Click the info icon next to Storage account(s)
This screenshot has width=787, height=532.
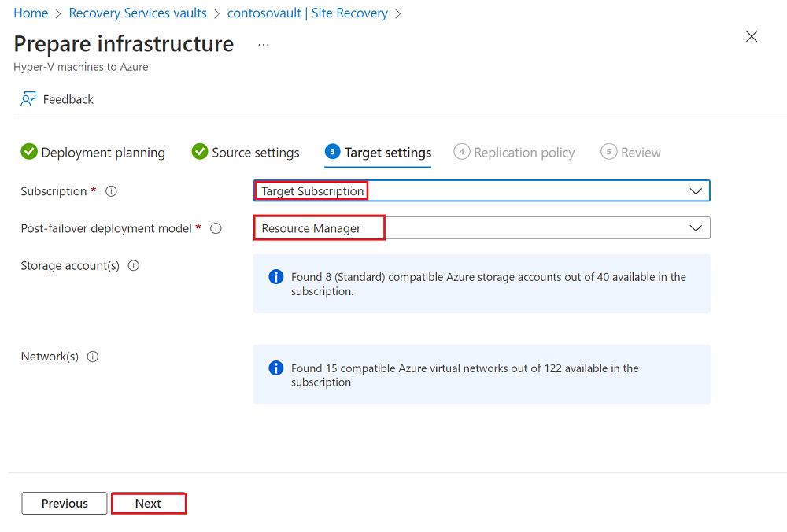134,265
